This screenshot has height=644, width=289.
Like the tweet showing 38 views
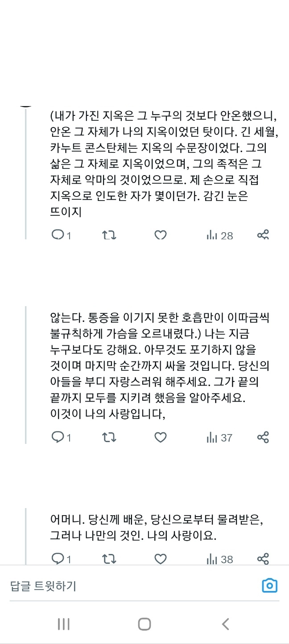[161, 558]
